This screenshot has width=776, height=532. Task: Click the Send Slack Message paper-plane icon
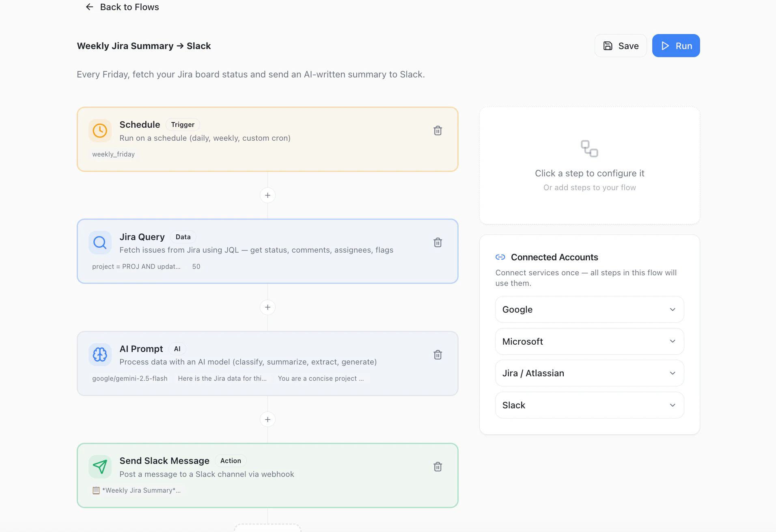100,467
